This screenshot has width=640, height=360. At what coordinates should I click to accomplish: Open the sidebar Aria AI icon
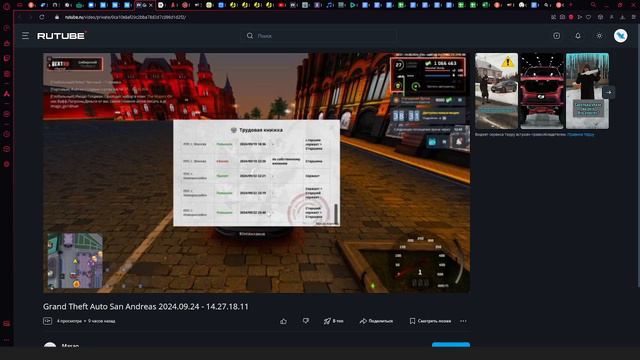click(7, 93)
